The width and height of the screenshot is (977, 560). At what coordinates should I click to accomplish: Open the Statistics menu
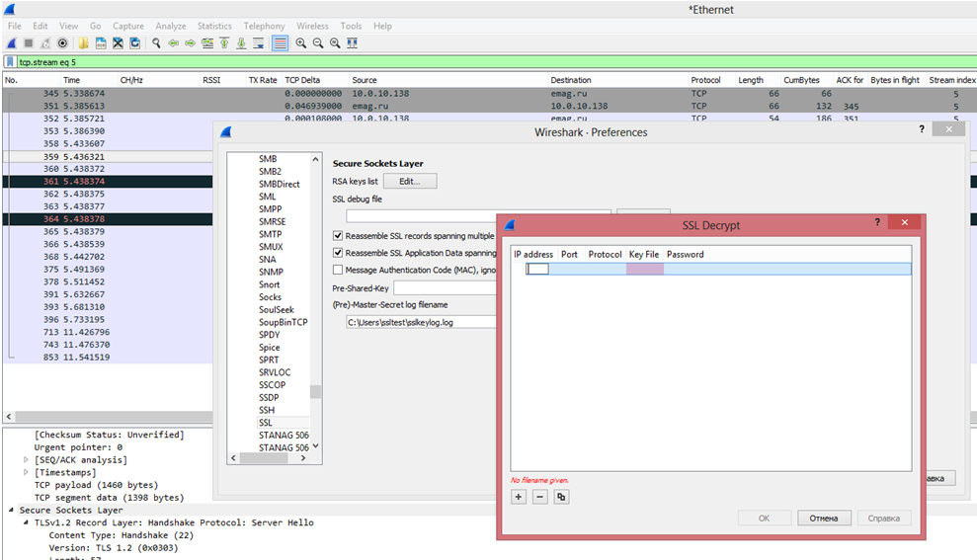(213, 26)
